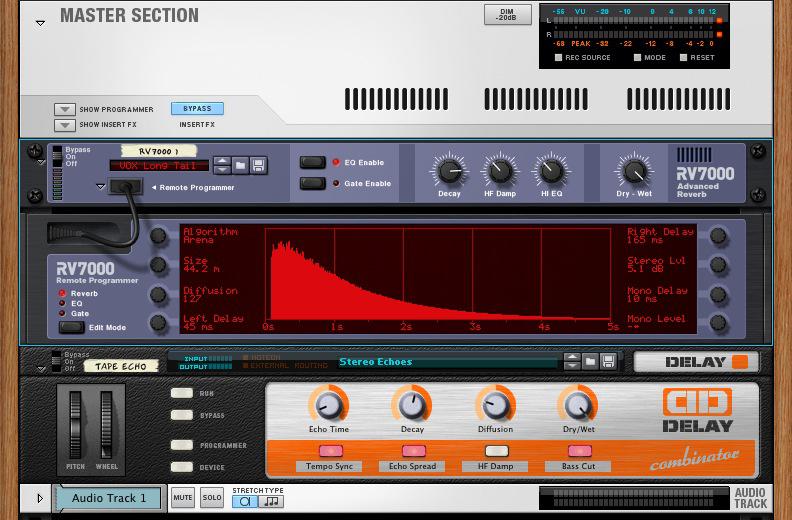Rename the RV7000 1 device label
The image size is (792, 520).
(158, 151)
